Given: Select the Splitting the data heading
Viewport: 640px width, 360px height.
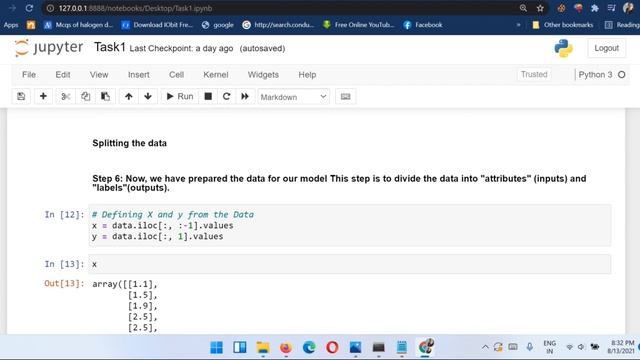Looking at the screenshot, I should pyautogui.click(x=129, y=143).
